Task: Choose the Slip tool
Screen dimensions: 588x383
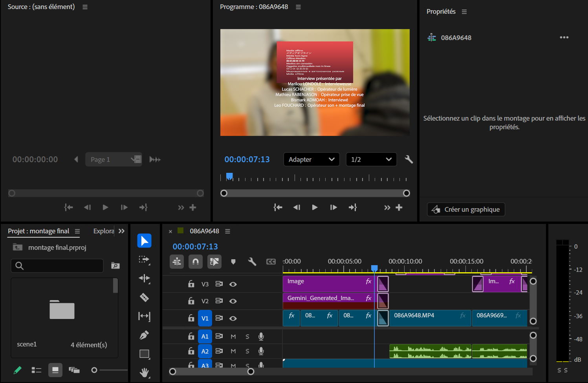Action: click(x=145, y=316)
